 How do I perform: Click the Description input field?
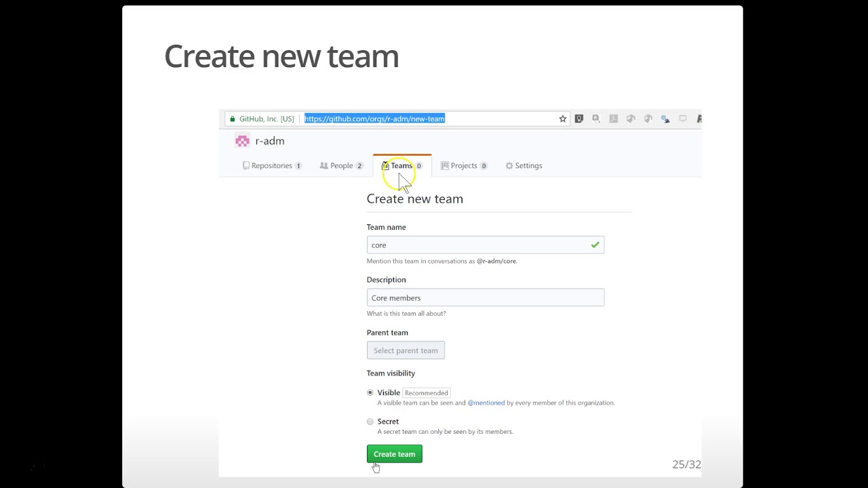(x=486, y=298)
